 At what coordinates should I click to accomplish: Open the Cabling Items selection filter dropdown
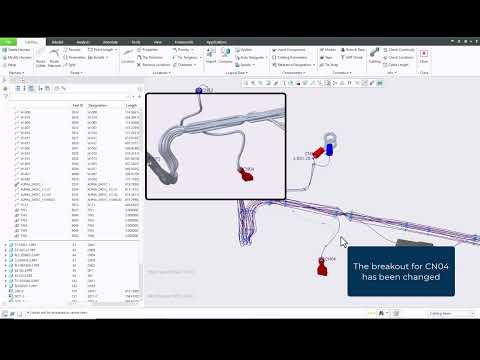[451, 313]
